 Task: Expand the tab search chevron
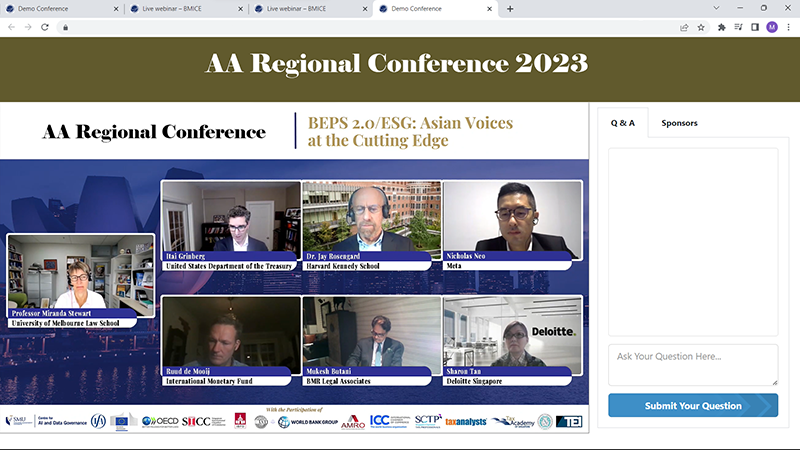(x=716, y=8)
